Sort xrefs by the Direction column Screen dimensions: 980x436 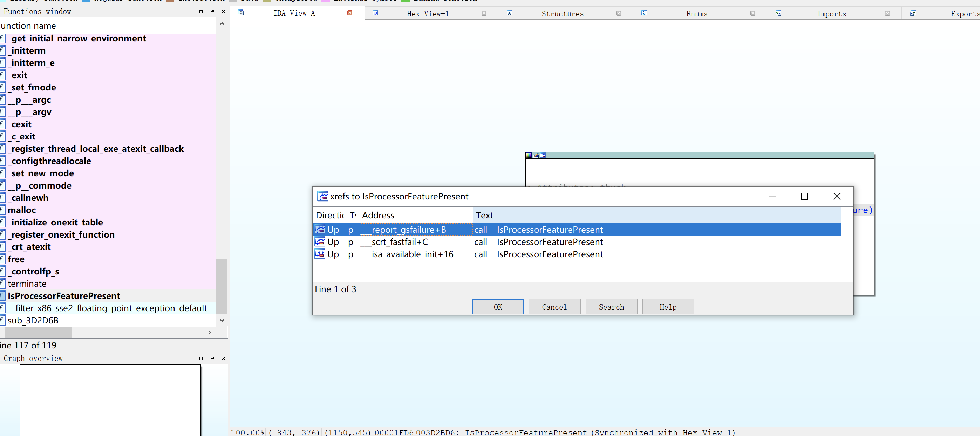click(x=330, y=215)
